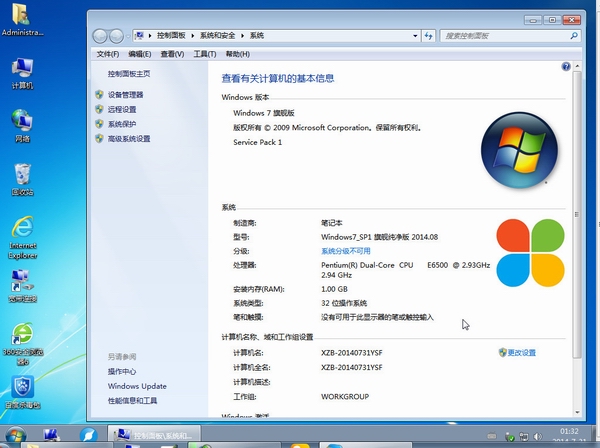This screenshot has height=448, width=600.
Task: Open the 网络 desktop icon
Action: click(x=22, y=126)
